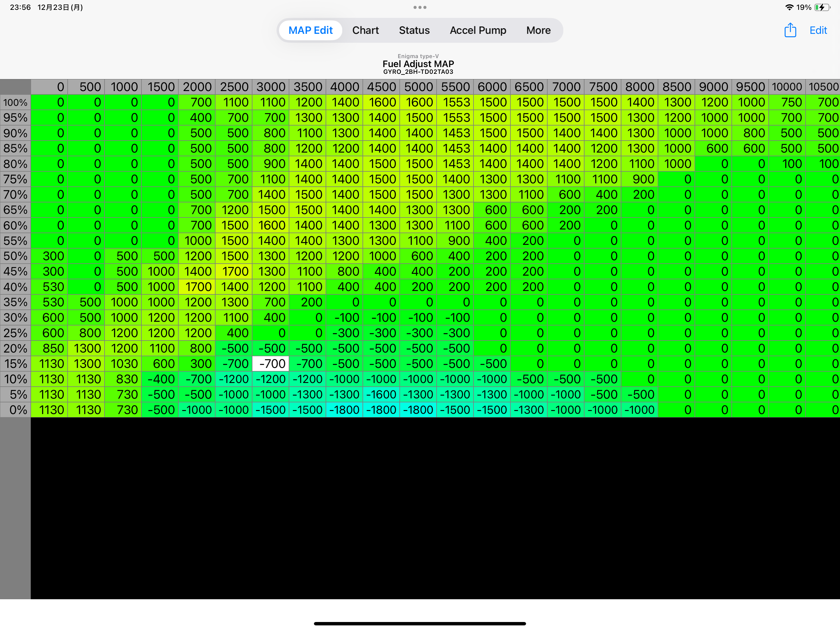Open the Status tab
The height and width of the screenshot is (630, 840).
(414, 30)
